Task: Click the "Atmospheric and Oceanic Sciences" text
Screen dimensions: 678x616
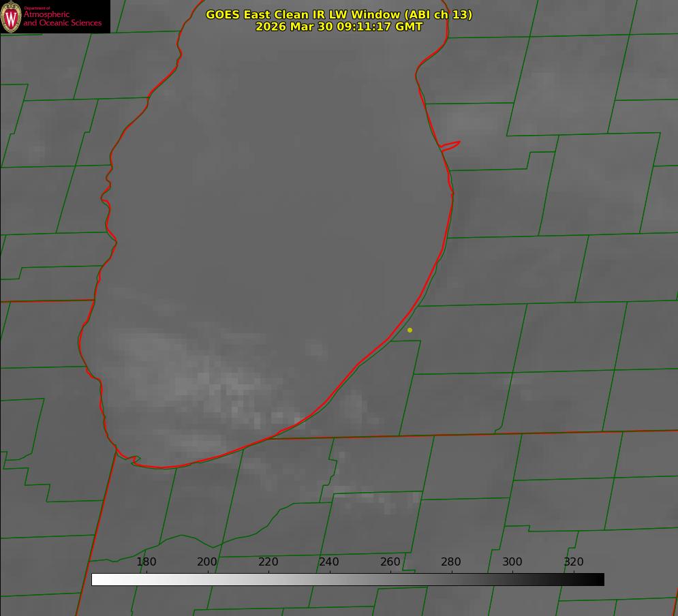Action: 62,19
